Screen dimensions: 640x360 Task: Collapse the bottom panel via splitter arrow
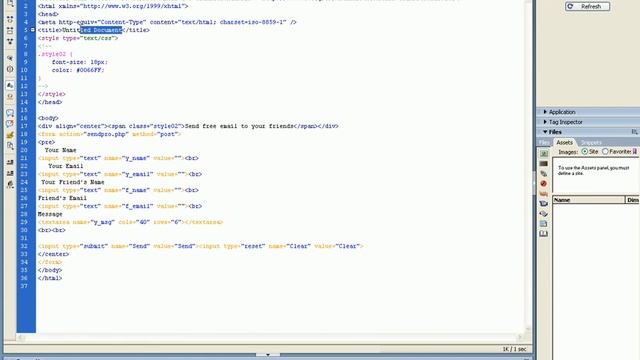(x=268, y=355)
